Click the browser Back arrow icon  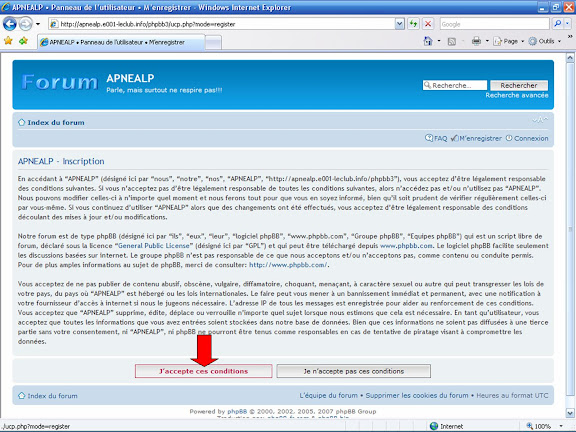10,24
